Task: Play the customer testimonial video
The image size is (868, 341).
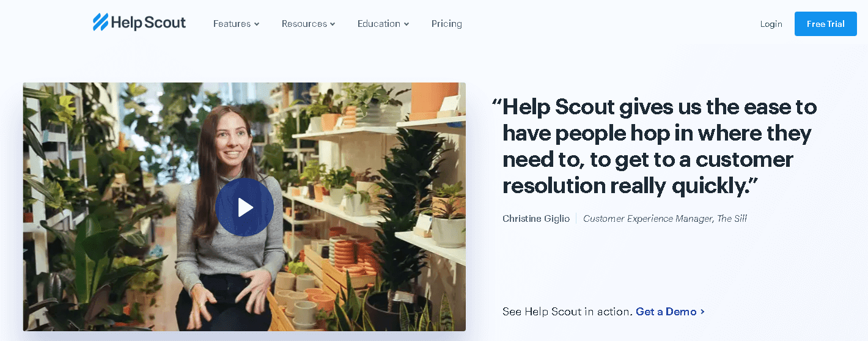Action: tap(245, 207)
